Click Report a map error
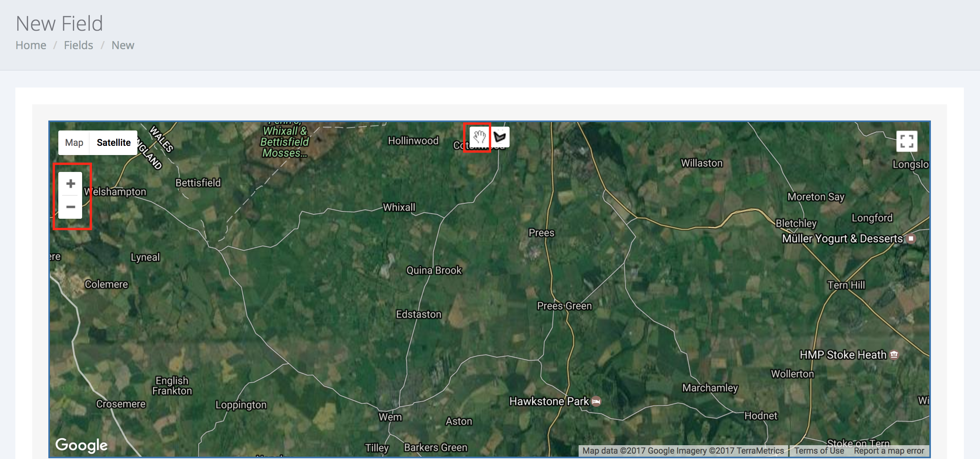This screenshot has width=980, height=459. [x=889, y=451]
